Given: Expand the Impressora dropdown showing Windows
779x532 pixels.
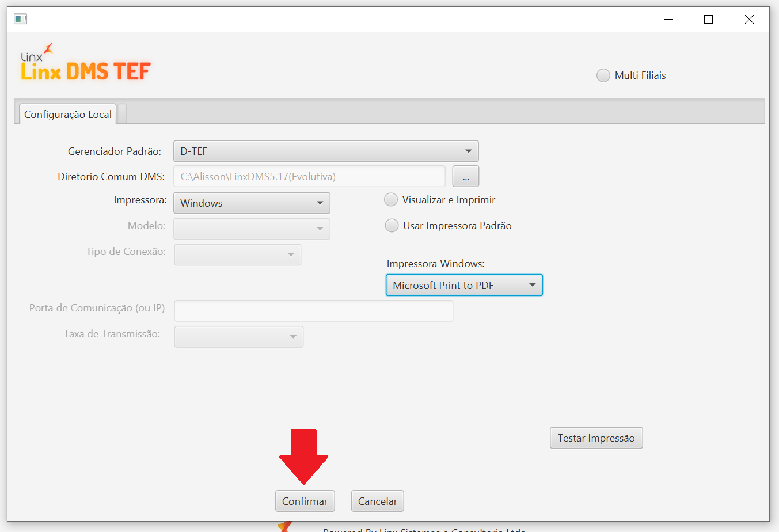Looking at the screenshot, I should pyautogui.click(x=252, y=203).
